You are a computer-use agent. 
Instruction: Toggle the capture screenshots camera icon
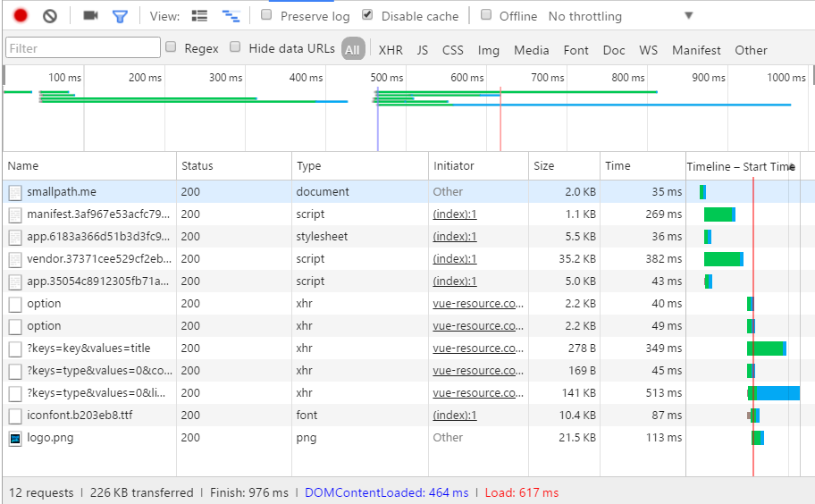(90, 15)
